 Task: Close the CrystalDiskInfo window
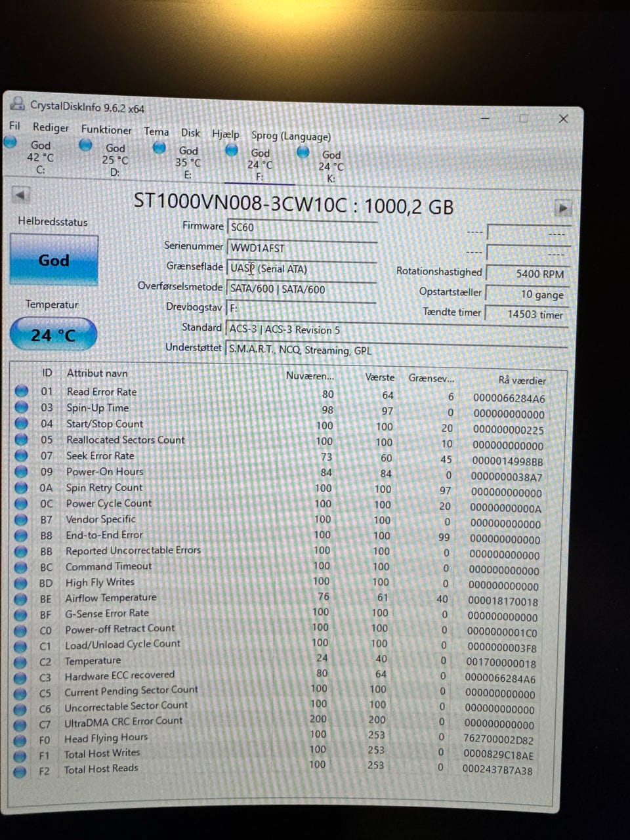point(563,119)
